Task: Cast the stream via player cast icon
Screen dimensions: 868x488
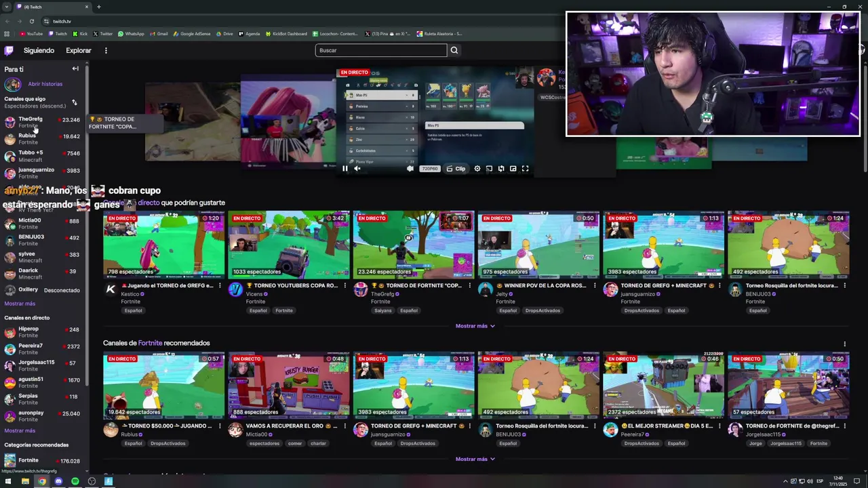Action: [489, 169]
